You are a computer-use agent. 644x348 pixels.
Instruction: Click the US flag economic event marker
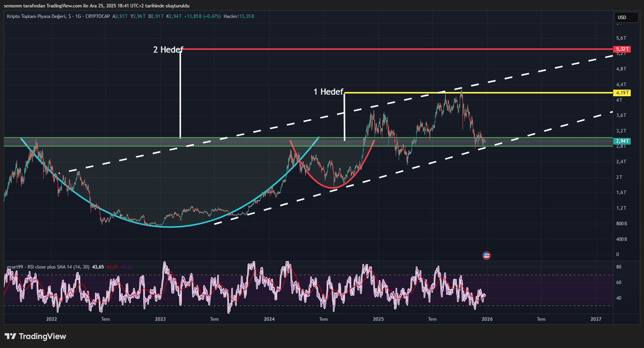[486, 255]
